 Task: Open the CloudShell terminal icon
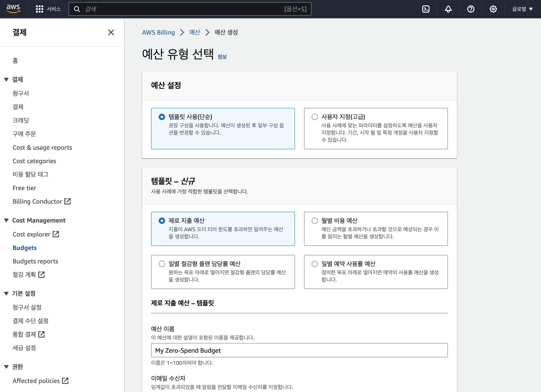pos(426,9)
